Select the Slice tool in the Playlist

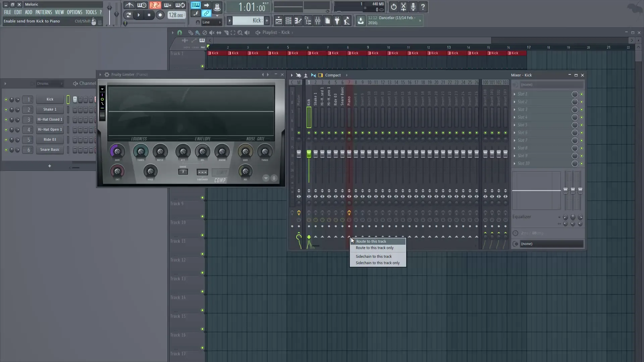click(226, 33)
